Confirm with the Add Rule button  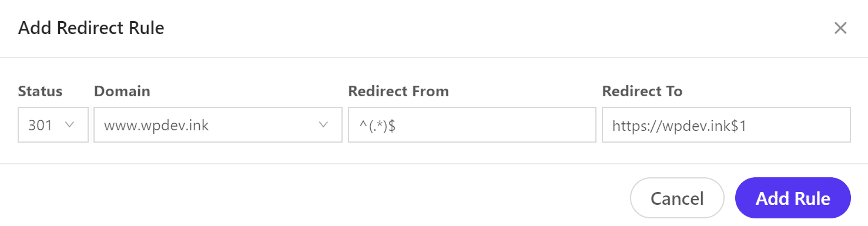(x=793, y=198)
